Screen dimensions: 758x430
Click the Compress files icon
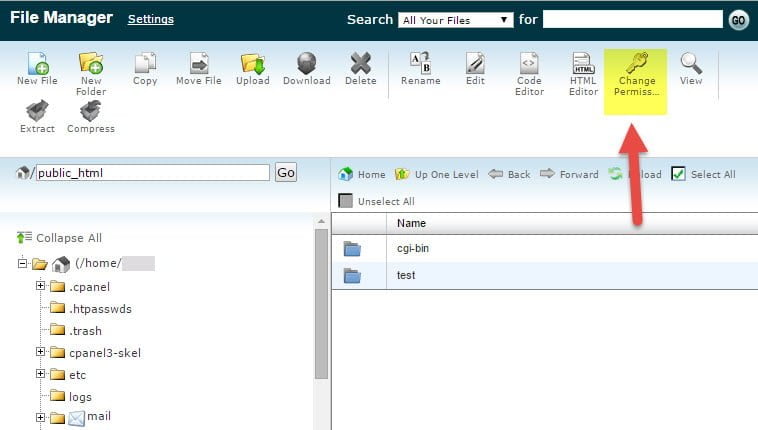click(x=91, y=113)
